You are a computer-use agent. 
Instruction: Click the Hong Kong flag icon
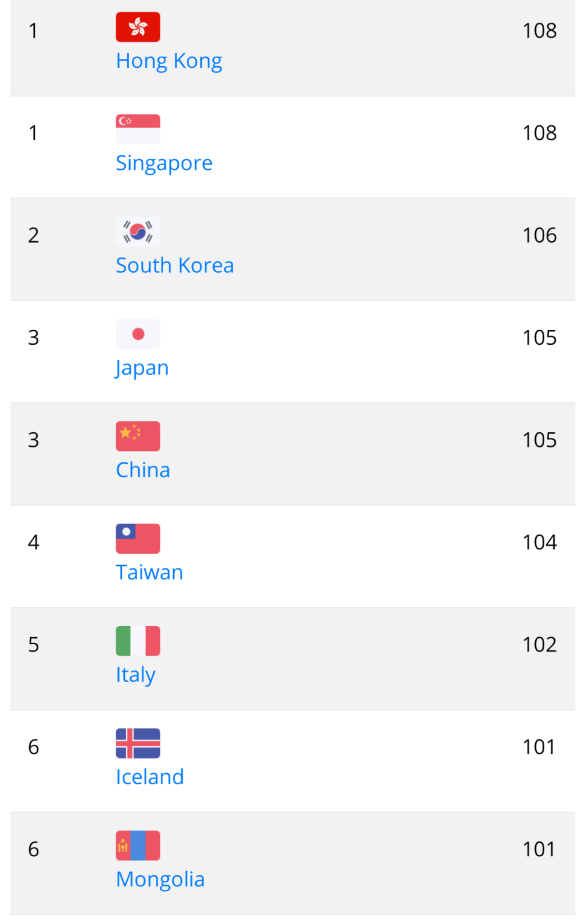click(x=138, y=27)
